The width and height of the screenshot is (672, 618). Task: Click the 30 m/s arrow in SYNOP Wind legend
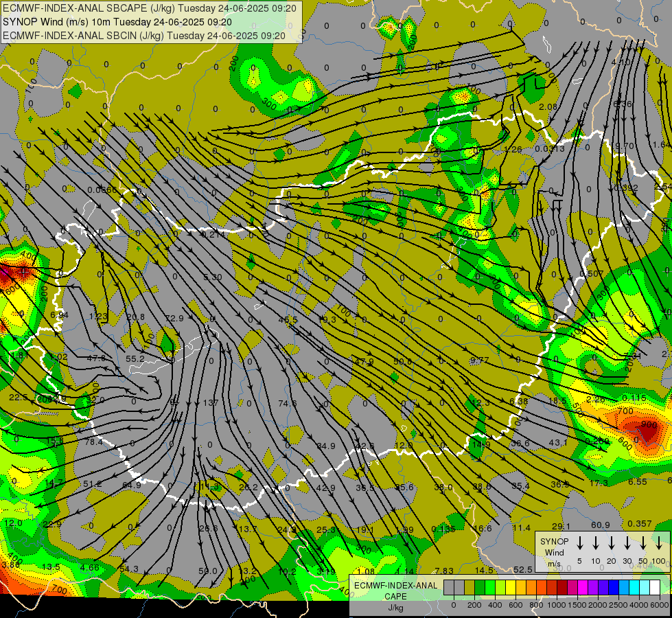pos(627,543)
